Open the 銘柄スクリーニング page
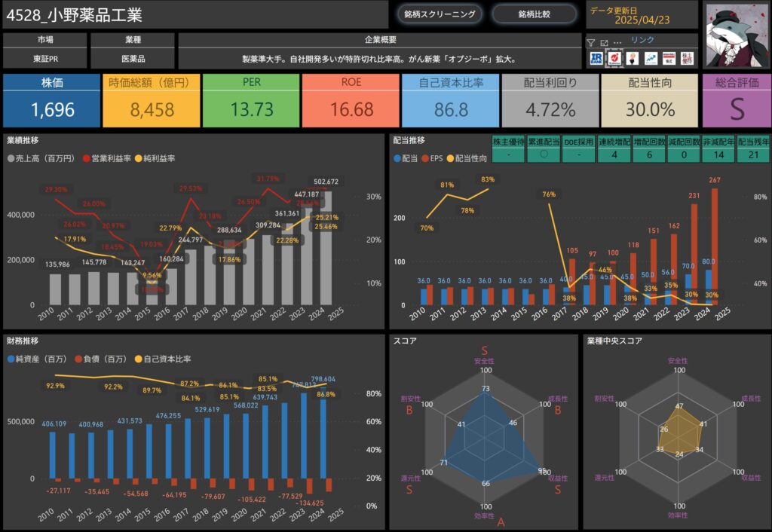This screenshot has height=532, width=772. pos(440,14)
